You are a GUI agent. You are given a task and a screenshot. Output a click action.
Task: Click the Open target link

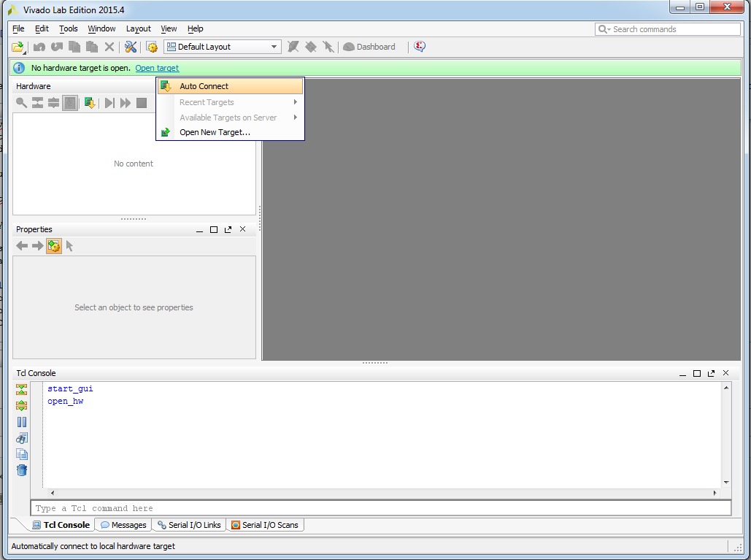coord(157,68)
